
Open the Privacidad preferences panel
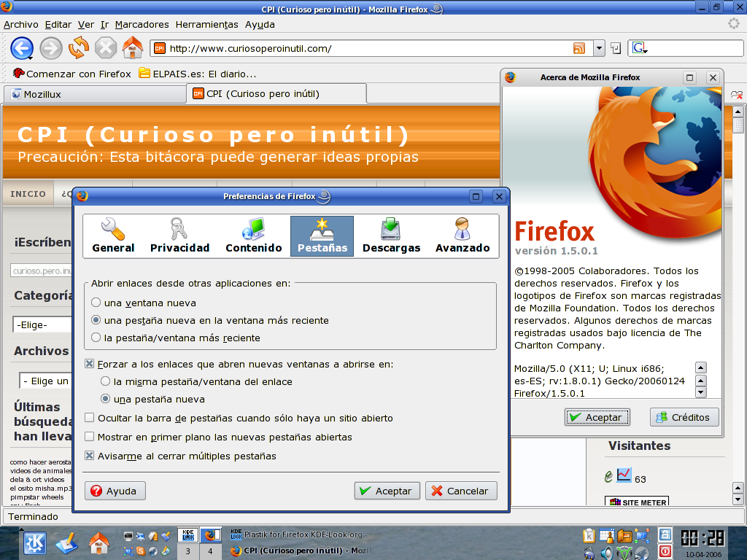[x=179, y=236]
